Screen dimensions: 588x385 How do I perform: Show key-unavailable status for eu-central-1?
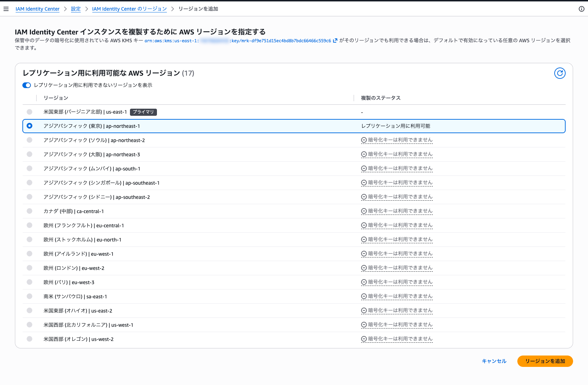pos(397,226)
